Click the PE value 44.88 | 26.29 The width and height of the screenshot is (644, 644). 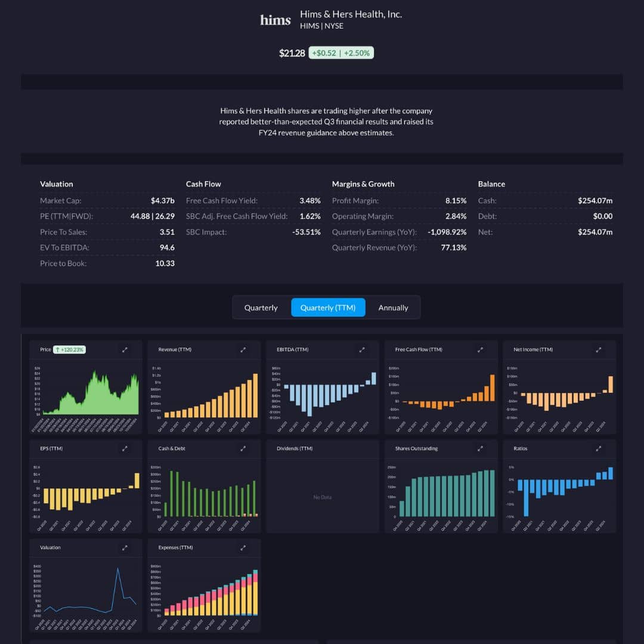click(x=153, y=216)
